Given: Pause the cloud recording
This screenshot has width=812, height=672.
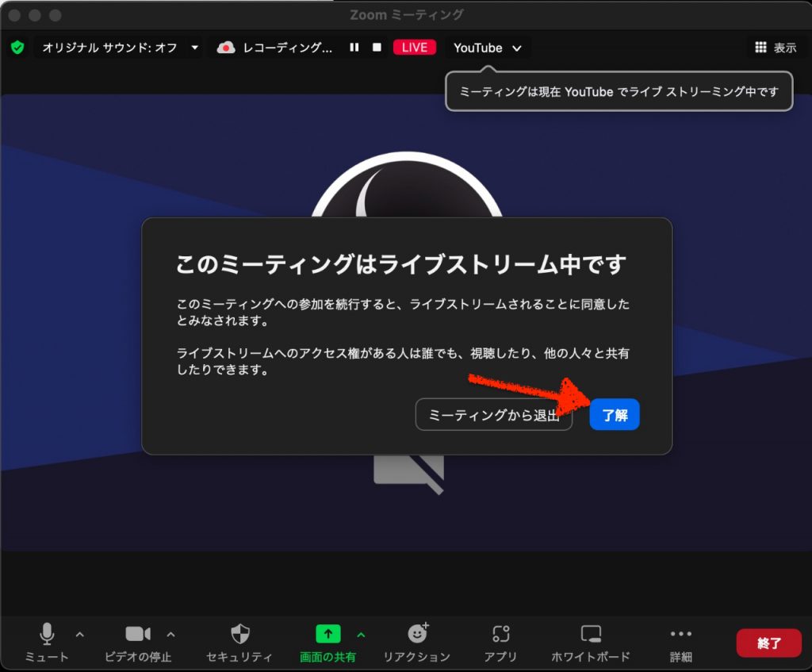Looking at the screenshot, I should [x=354, y=48].
